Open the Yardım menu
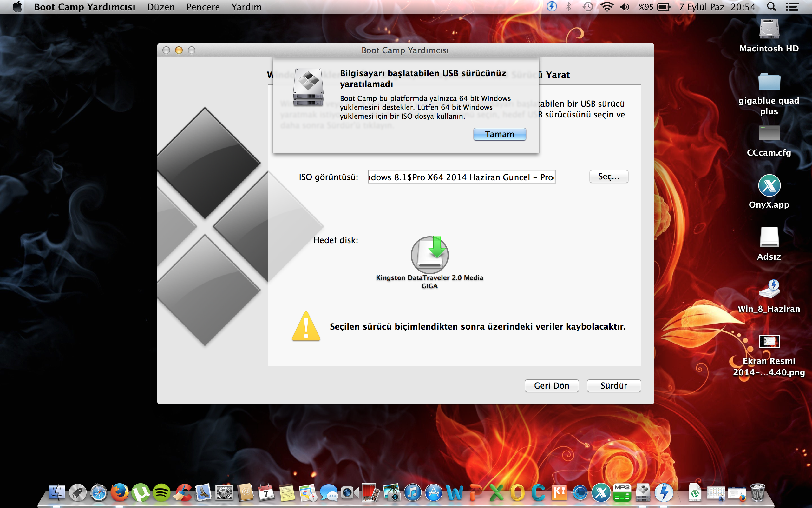This screenshot has width=812, height=508. (x=246, y=7)
